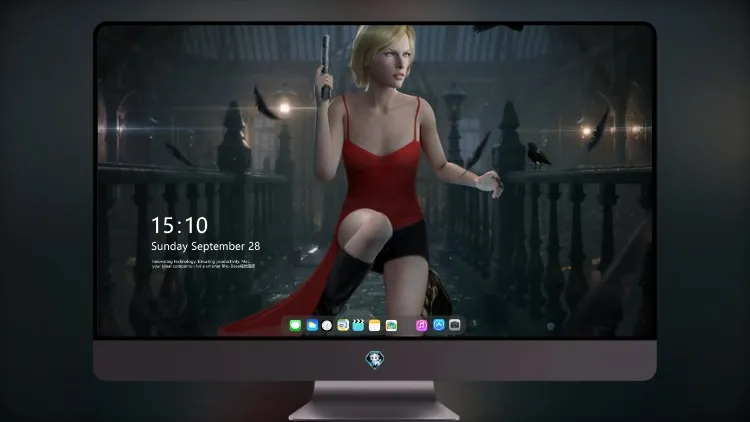Open the green Messages app in dock
Screen dimensions: 750x422
click(x=295, y=325)
